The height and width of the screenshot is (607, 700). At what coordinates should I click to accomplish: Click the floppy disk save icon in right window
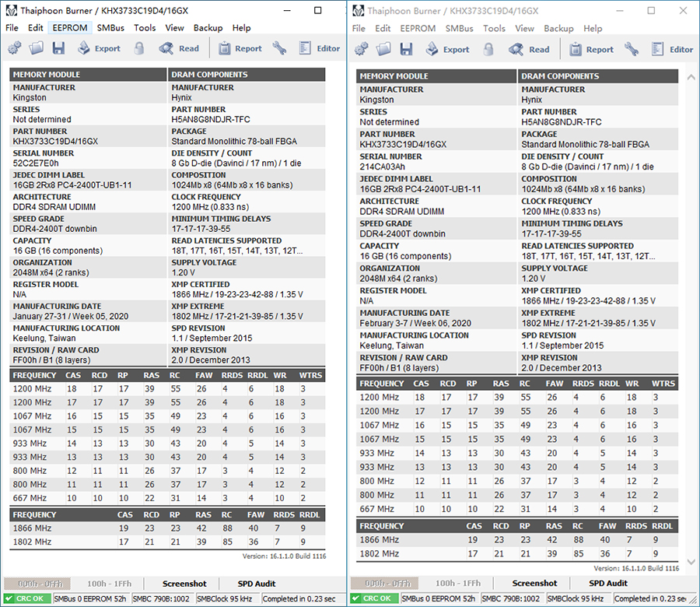tap(406, 49)
